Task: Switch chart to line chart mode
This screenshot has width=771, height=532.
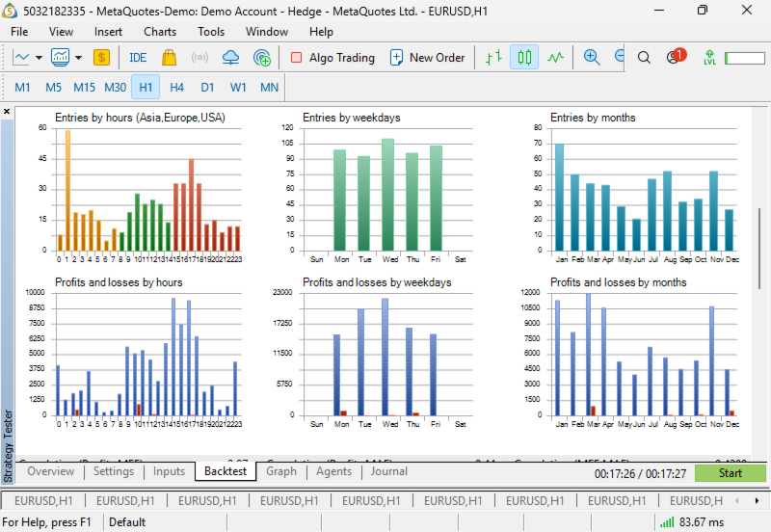Action: tap(555, 58)
